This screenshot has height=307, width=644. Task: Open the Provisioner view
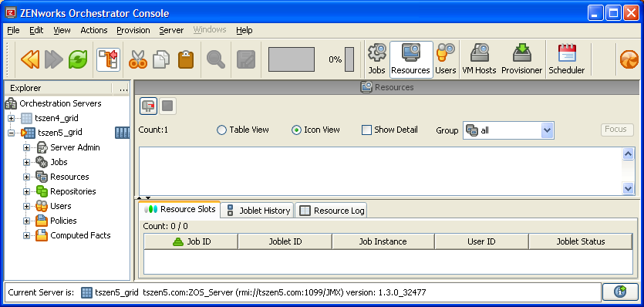(x=521, y=59)
